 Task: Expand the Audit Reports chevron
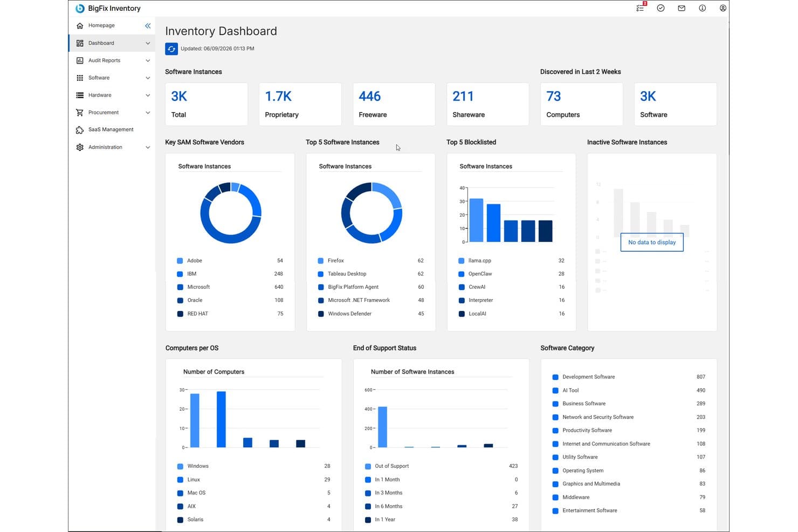click(148, 60)
